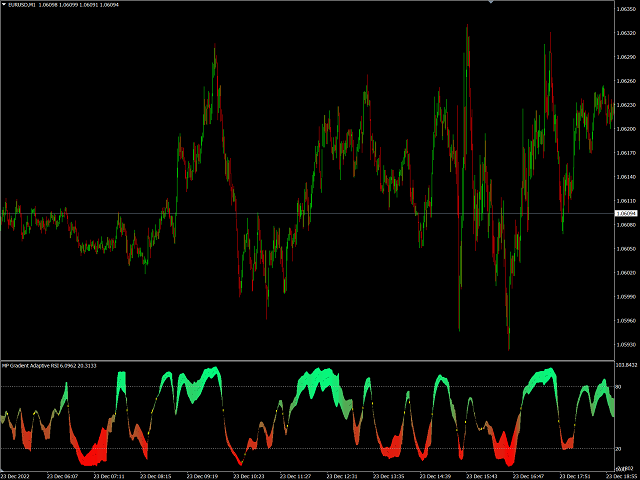Select the 1.06230 level on the price scale
The width and height of the screenshot is (640, 480).
(x=627, y=105)
